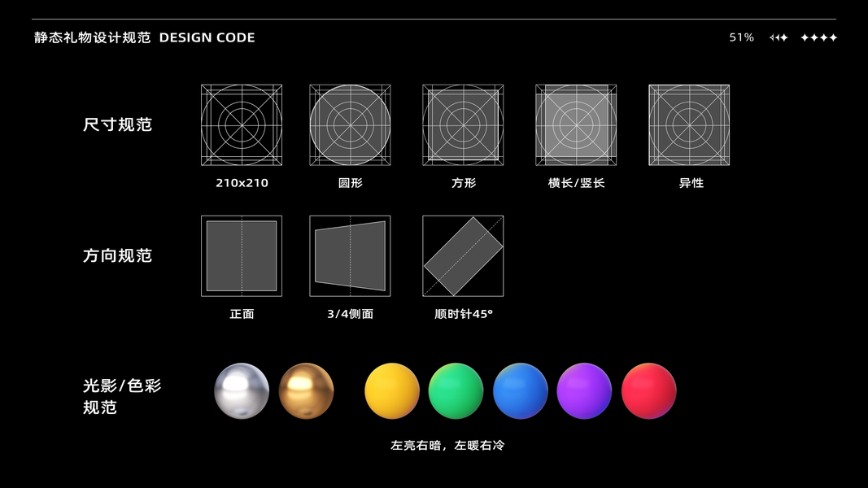Pick the green sphere swatch
The height and width of the screenshot is (488, 868).
(456, 391)
